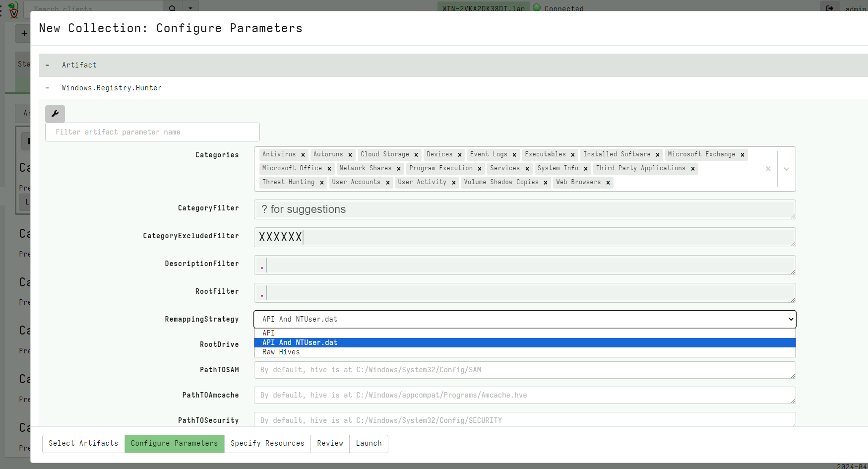Switch to the Specify Resources tab
Viewport: 868px width, 469px height.
(x=267, y=444)
